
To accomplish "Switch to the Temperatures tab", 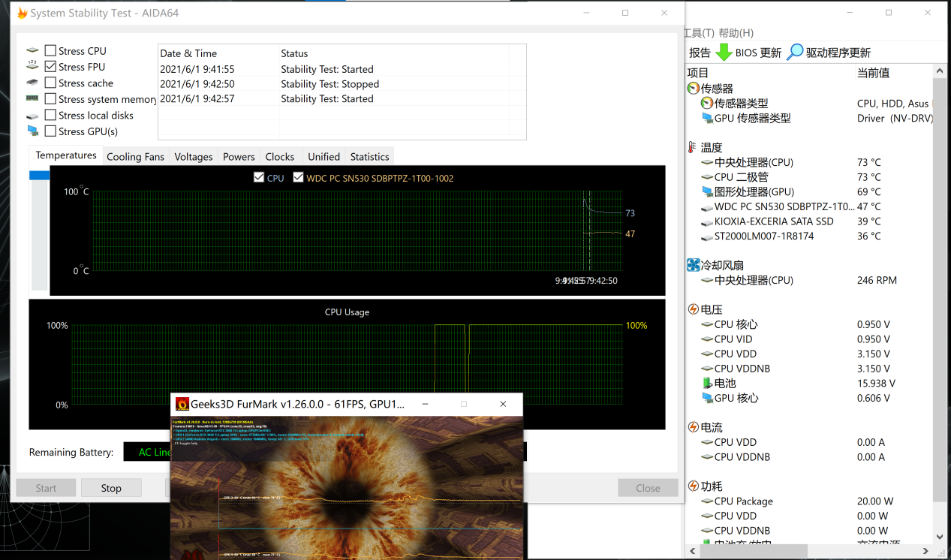I will [x=66, y=155].
